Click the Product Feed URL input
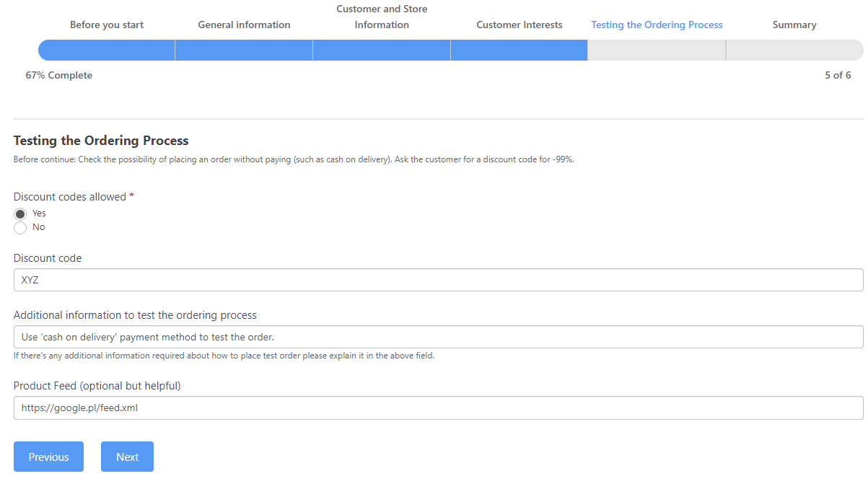 pos(438,408)
